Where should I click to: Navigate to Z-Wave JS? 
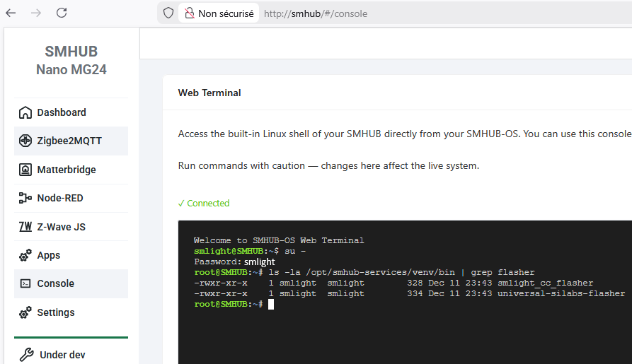tap(71, 227)
